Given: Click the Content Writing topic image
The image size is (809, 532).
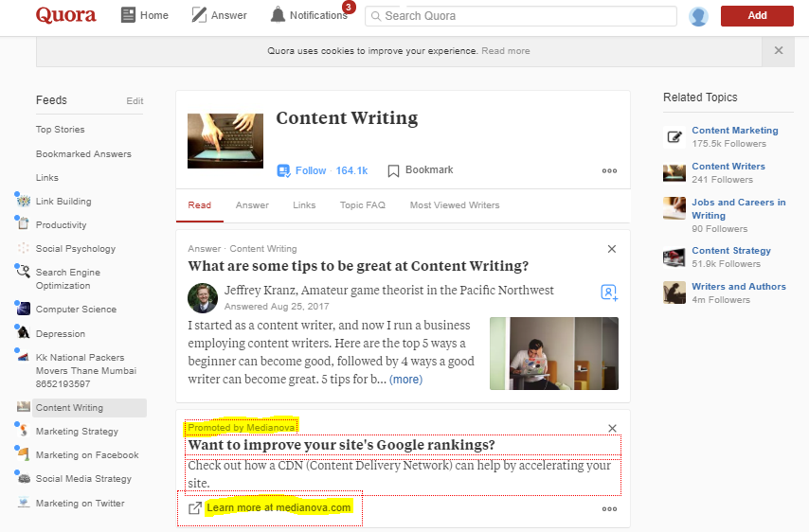Looking at the screenshot, I should point(225,141).
